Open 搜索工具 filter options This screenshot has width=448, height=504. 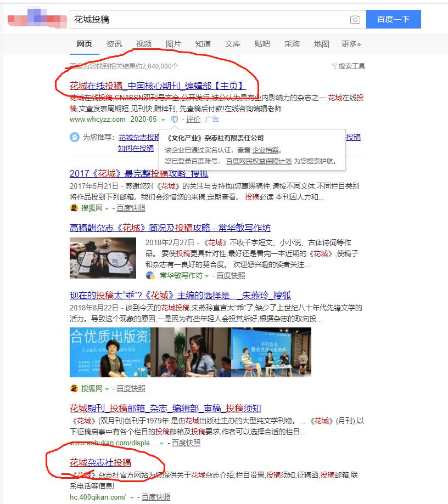(351, 66)
